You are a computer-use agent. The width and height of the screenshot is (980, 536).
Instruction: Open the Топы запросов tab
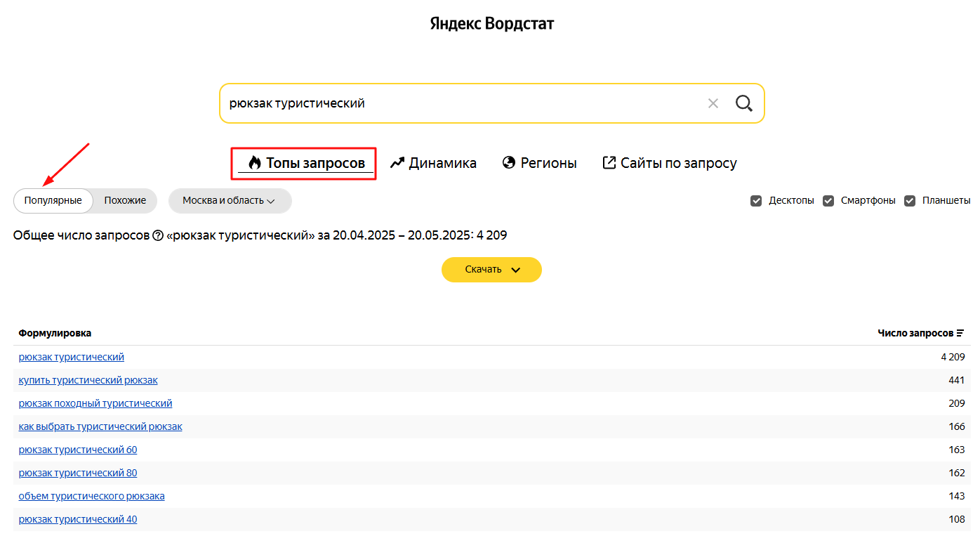(x=306, y=163)
